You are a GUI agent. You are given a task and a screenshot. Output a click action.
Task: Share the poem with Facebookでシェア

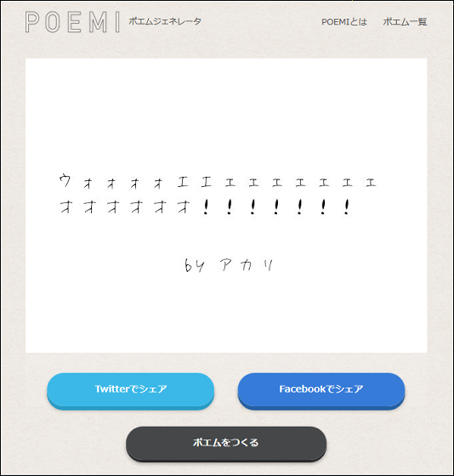point(321,391)
